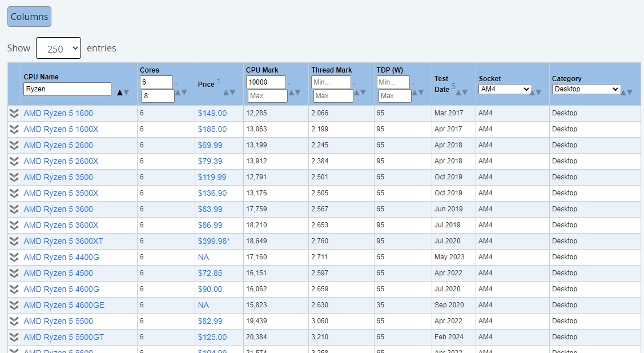Select CPU Mark value 17,759
This screenshot has width=644, height=353.
257,209
